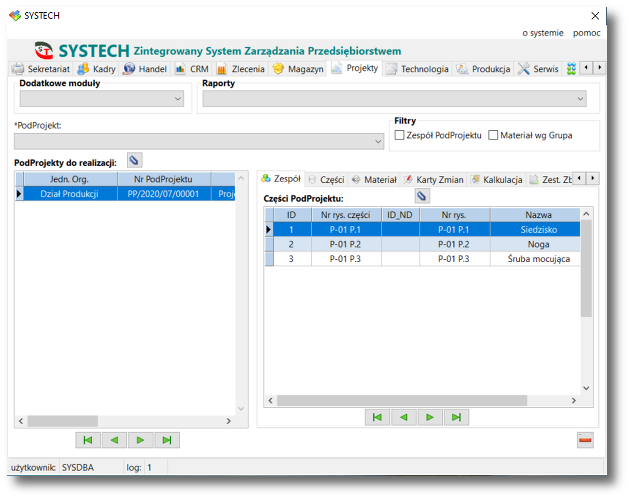Viewport: 630px width, 499px height.
Task: Select the Projekty tab
Action: [x=355, y=68]
